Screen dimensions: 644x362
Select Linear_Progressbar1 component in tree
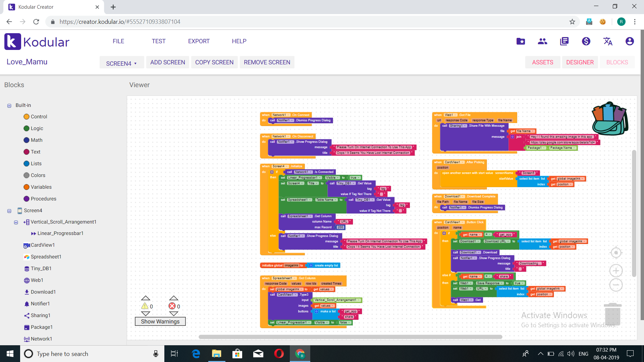57,233
